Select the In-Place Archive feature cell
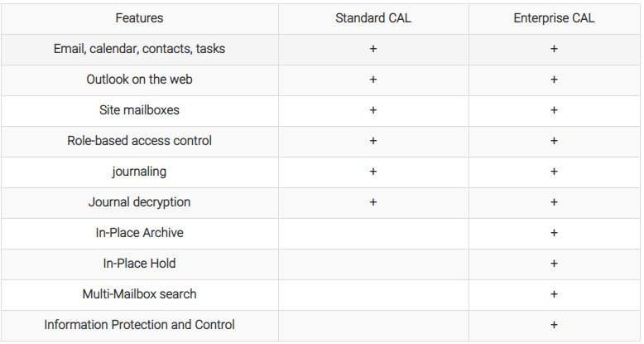Screen dimensions: 644x344 click(x=139, y=233)
